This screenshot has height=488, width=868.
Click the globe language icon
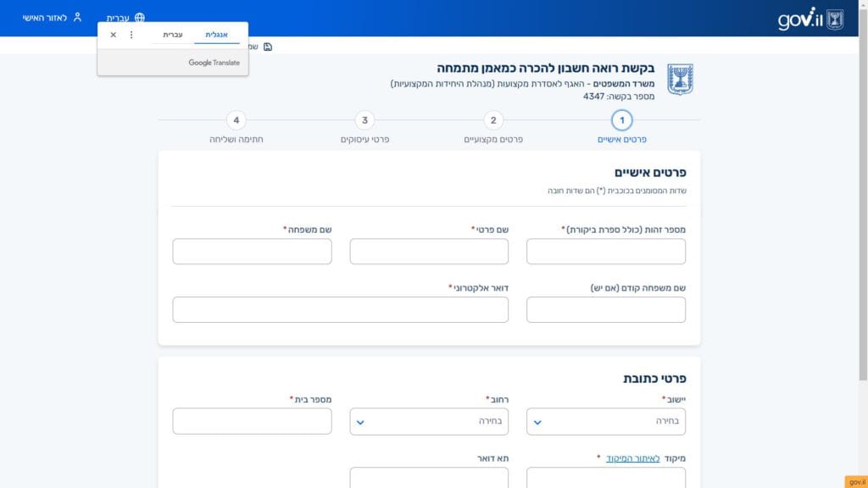(x=140, y=18)
